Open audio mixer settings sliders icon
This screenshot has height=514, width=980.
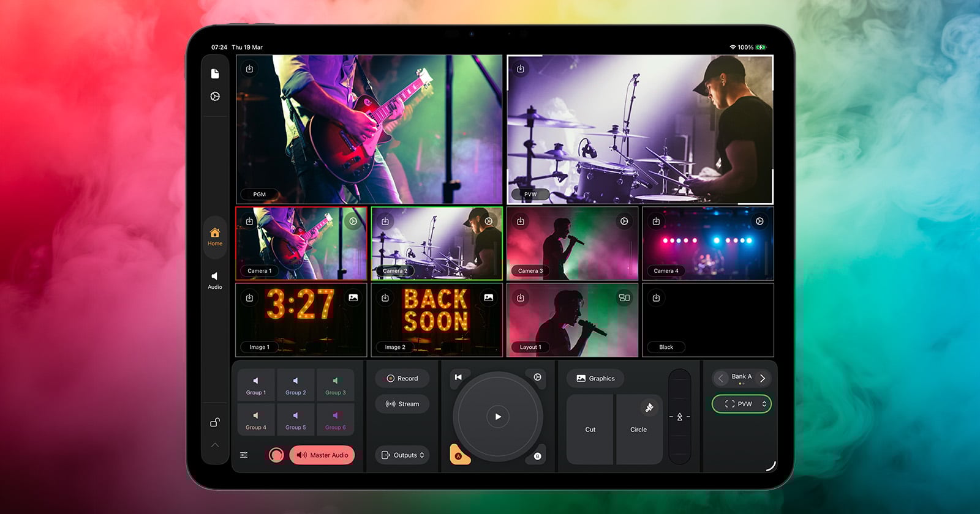244,455
